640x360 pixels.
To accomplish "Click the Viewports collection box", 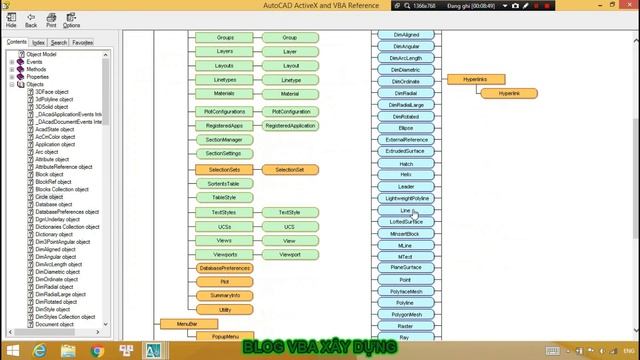I will point(224,255).
